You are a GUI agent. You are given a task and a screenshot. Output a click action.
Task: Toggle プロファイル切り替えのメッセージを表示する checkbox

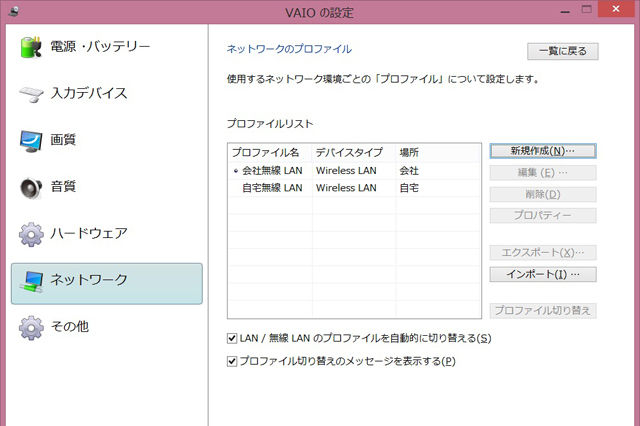232,361
